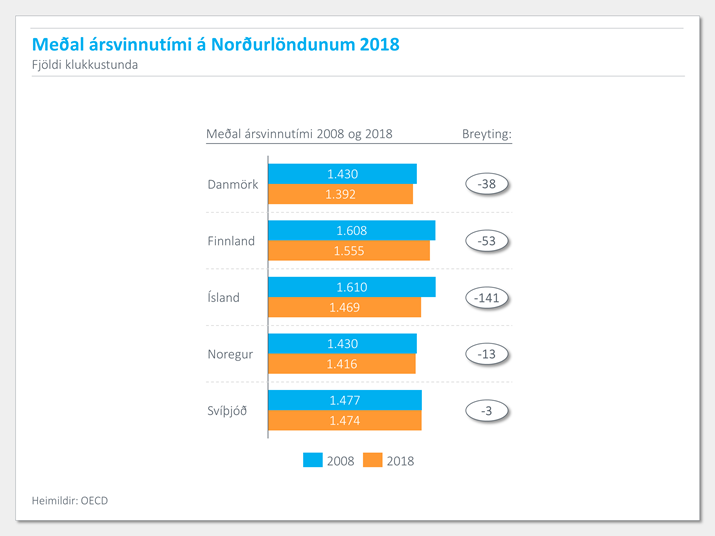
Task: Click the -141 change oval for Ísland
Action: click(x=487, y=297)
